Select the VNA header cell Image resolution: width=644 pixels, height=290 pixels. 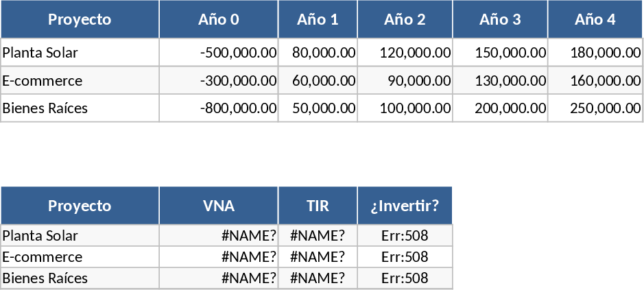(x=219, y=206)
